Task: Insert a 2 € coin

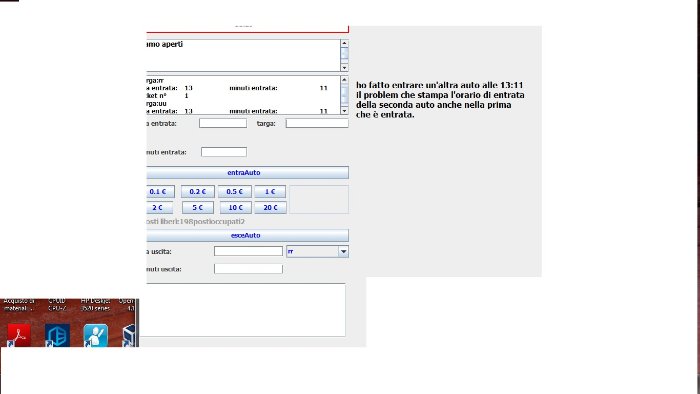Action: [159, 207]
